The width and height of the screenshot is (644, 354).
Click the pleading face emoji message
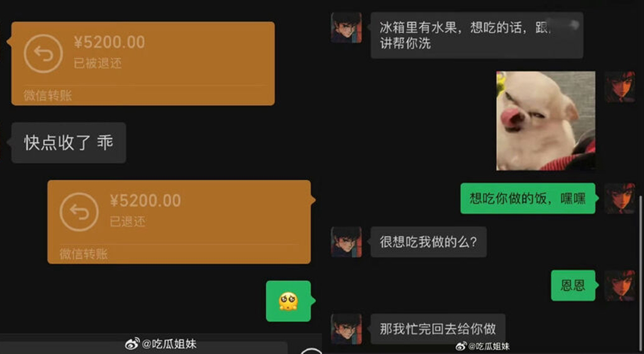(x=288, y=301)
